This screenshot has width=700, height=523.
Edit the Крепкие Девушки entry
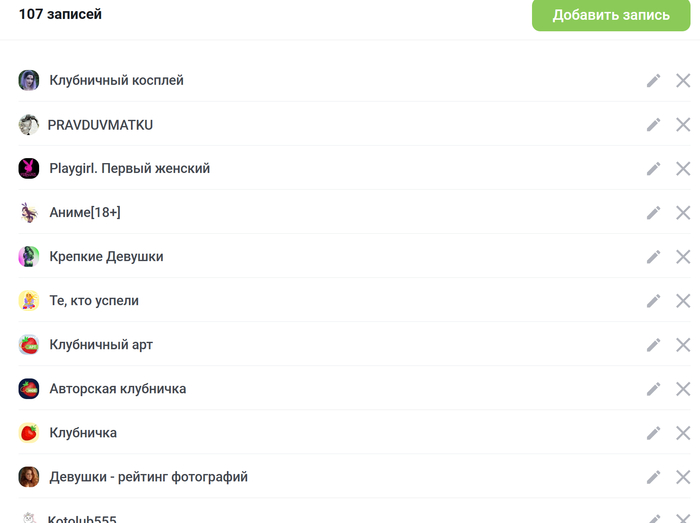click(654, 257)
